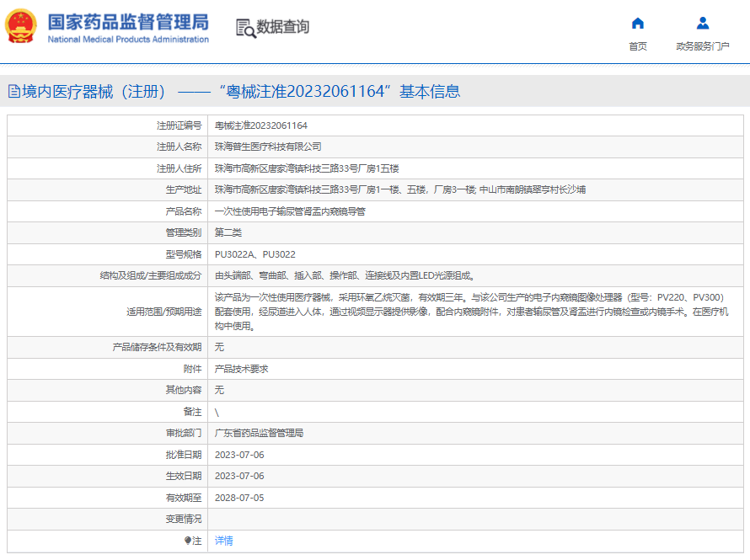Click 国家药品监督管理局 title text
The width and height of the screenshot is (750, 560).
pyautogui.click(x=128, y=22)
